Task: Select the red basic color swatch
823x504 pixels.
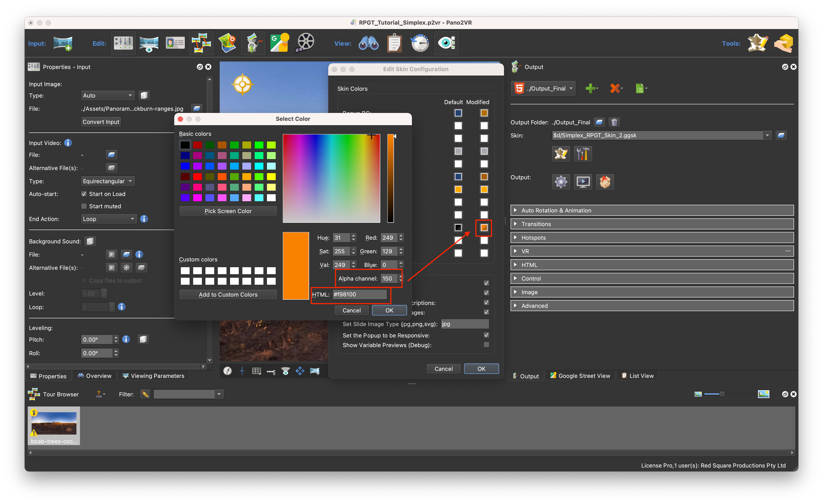Action: [198, 176]
